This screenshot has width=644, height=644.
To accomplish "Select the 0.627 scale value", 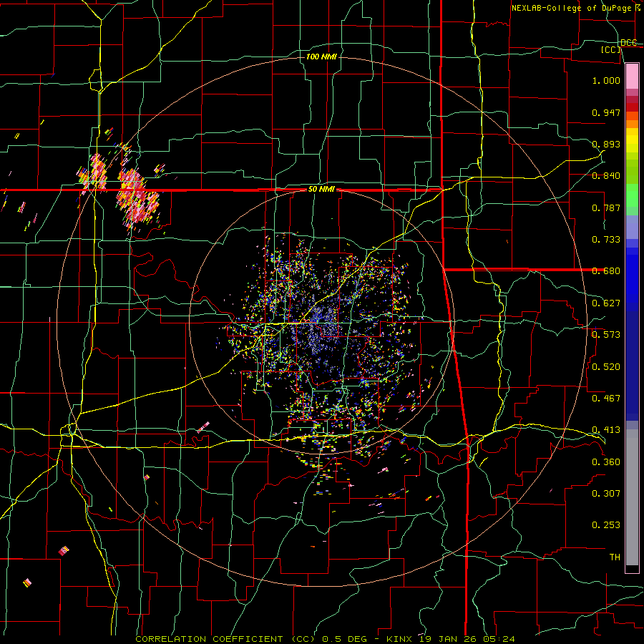I will (606, 303).
